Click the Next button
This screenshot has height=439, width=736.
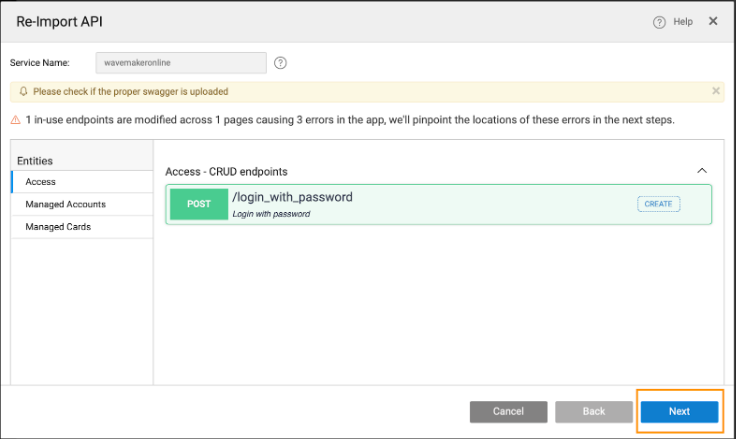[x=679, y=411]
